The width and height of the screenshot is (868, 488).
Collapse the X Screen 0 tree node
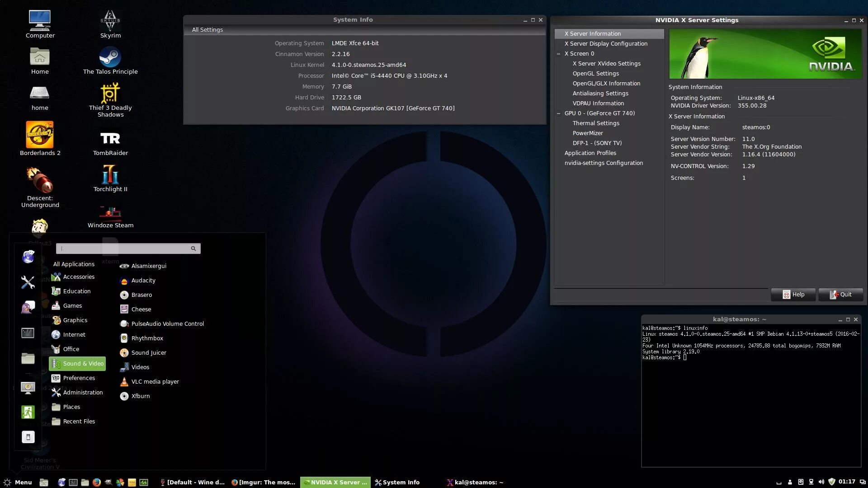coord(559,54)
